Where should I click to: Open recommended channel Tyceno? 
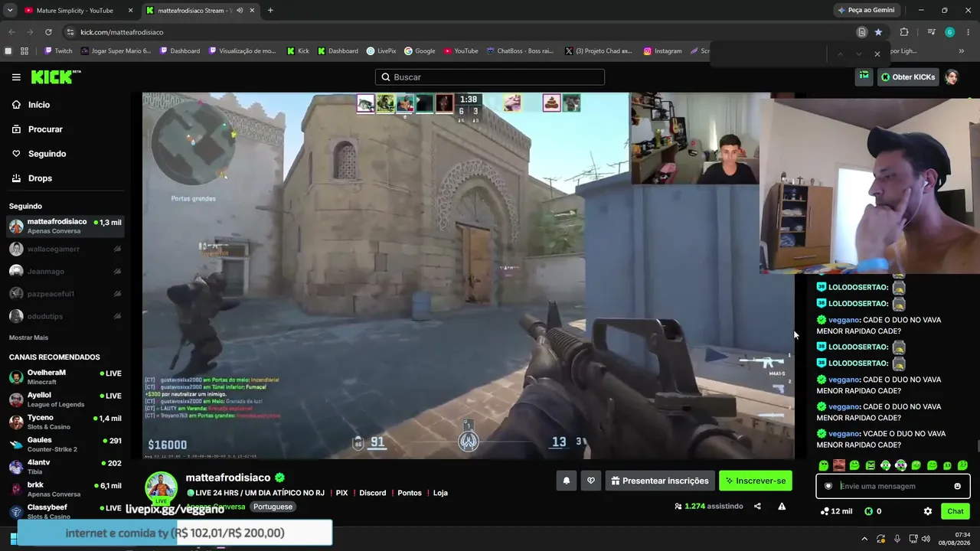[x=65, y=422]
